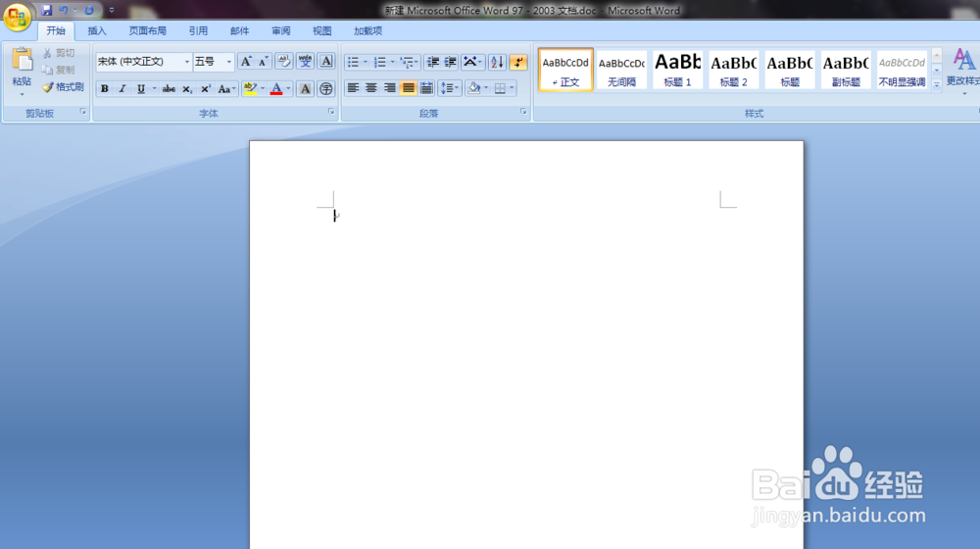This screenshot has height=549, width=980.
Task: Toggle Italic formatting
Action: click(122, 89)
